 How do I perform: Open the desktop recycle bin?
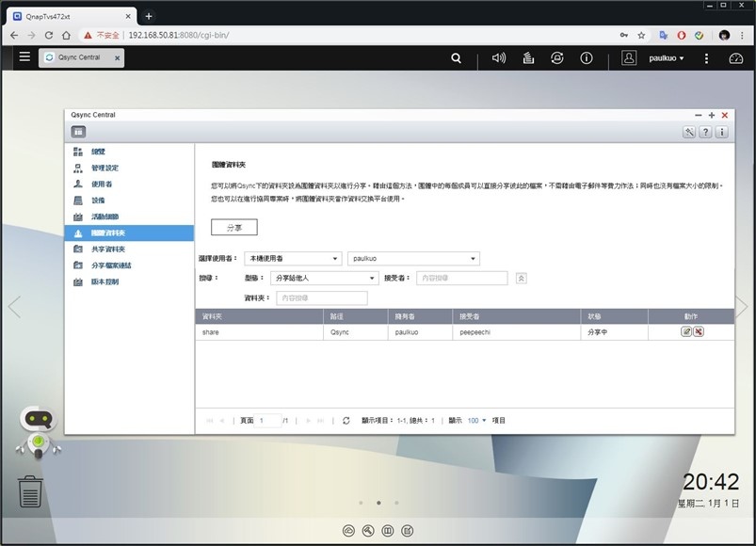[30, 491]
